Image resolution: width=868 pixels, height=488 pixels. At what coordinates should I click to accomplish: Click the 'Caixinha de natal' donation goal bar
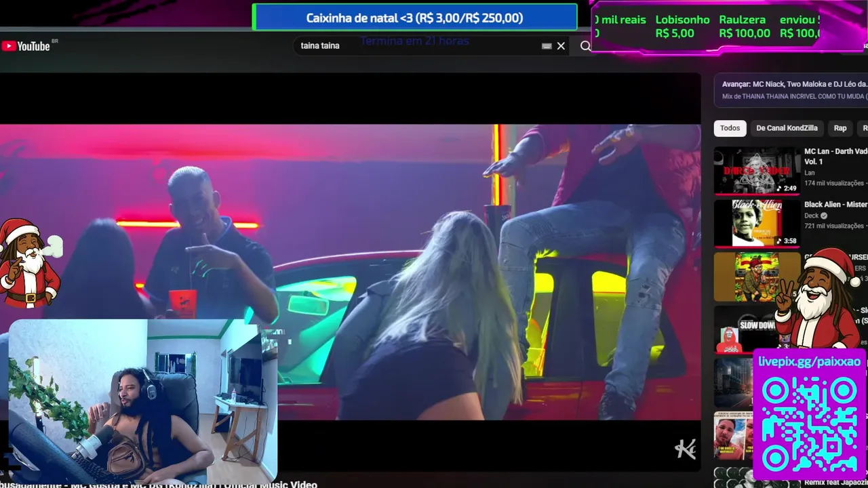[x=414, y=18]
